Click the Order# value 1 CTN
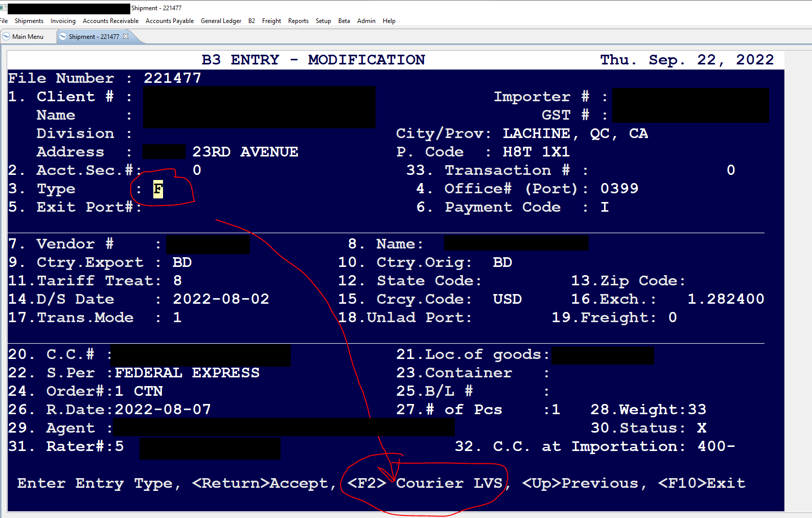 click(138, 391)
